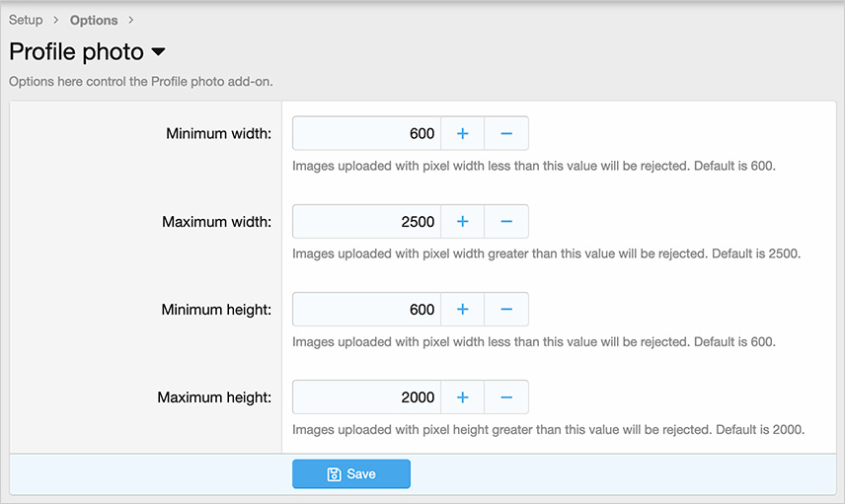This screenshot has width=845, height=504.
Task: Decrease the Minimum width value with minus
Action: [506, 133]
